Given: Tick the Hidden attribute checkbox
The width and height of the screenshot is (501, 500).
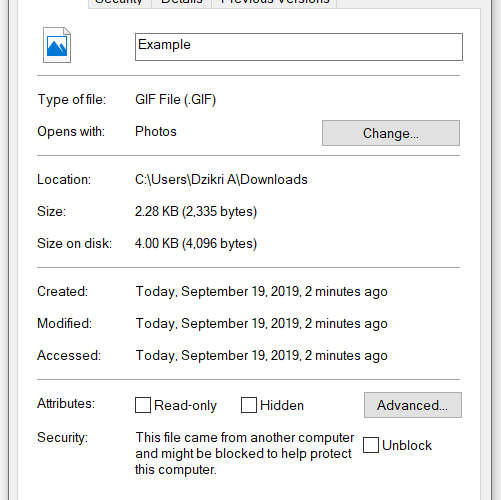Looking at the screenshot, I should tap(249, 405).
